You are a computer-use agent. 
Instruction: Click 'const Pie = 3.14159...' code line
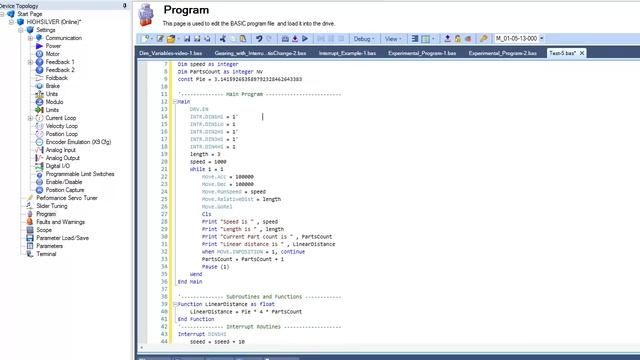(240, 79)
